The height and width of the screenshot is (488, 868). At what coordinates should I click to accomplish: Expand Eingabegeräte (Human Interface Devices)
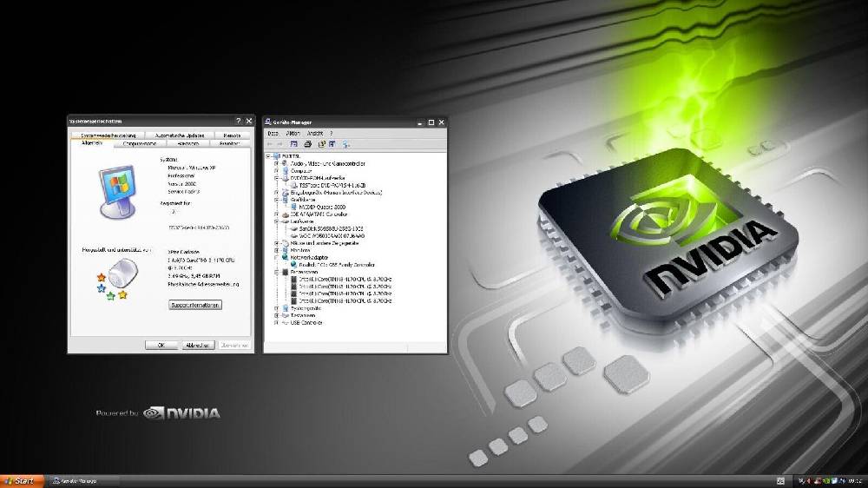276,192
